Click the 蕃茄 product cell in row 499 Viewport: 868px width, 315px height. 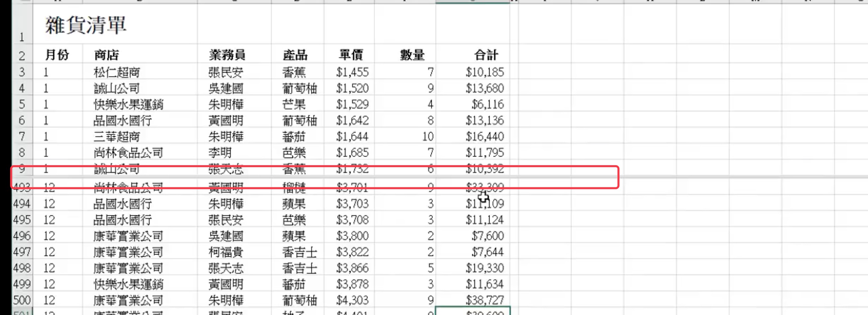pos(293,284)
